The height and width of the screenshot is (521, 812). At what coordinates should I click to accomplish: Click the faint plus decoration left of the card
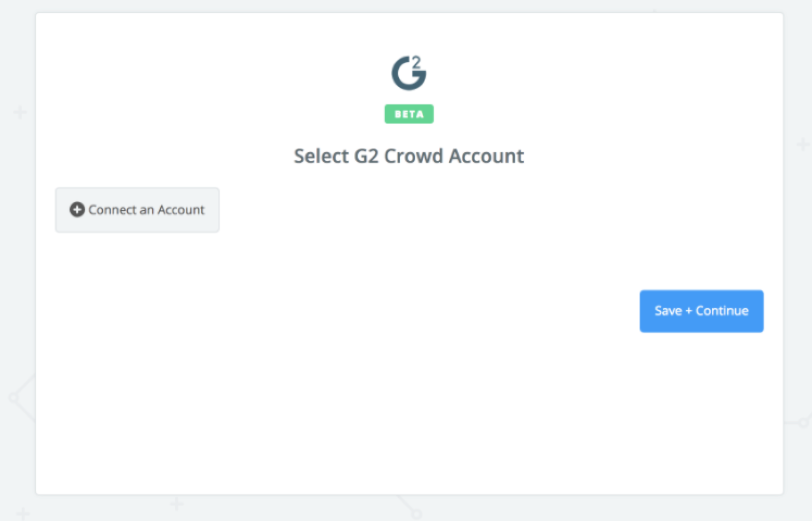click(x=20, y=113)
